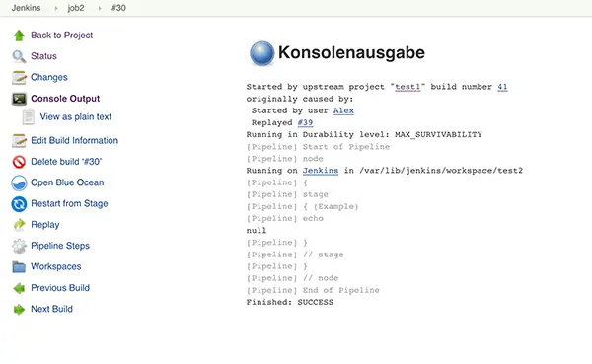The height and width of the screenshot is (364, 592).
Task: Click the Replay arrow icon
Action: (x=19, y=225)
